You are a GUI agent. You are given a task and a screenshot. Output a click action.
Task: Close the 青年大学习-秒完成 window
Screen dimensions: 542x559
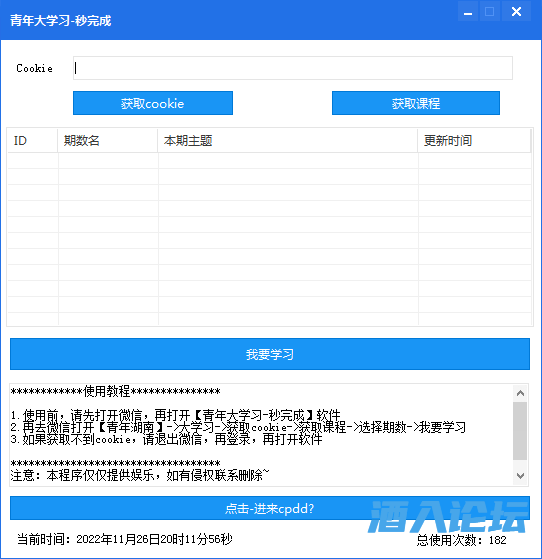[x=516, y=12]
